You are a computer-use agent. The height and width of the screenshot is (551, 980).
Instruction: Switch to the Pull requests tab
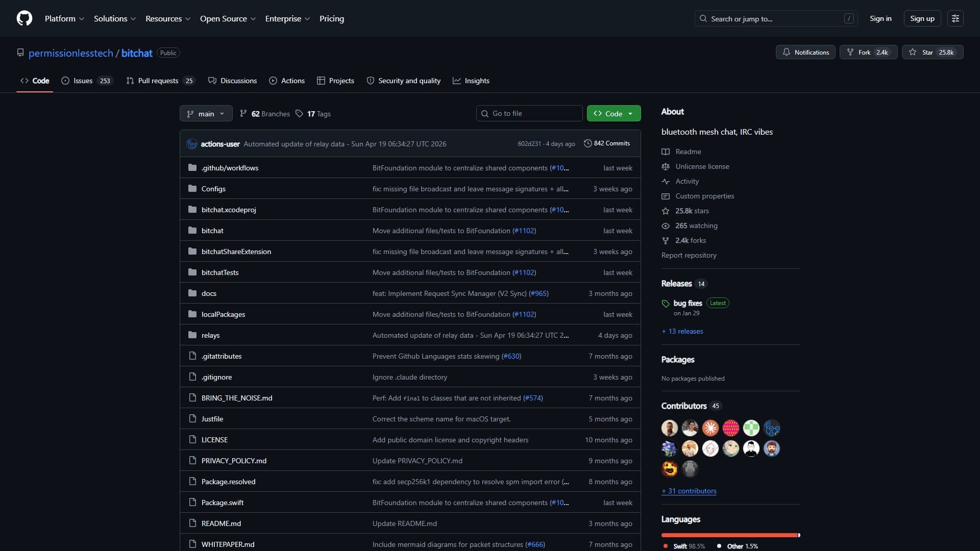click(x=161, y=81)
